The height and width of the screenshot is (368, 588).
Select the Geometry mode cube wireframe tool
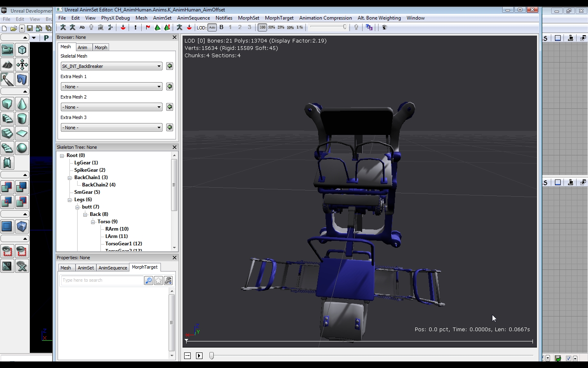click(x=22, y=50)
